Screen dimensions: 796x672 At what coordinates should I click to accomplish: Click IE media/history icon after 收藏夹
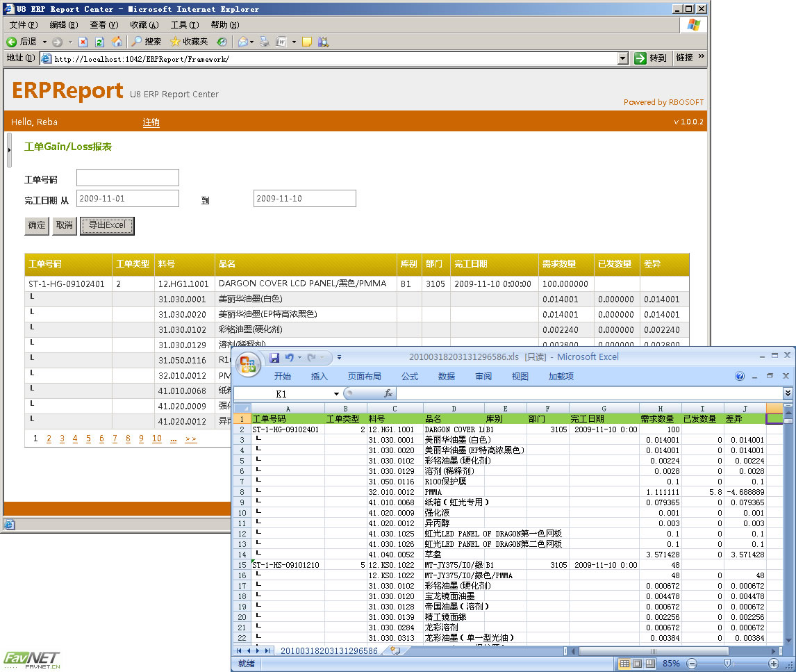[x=222, y=42]
